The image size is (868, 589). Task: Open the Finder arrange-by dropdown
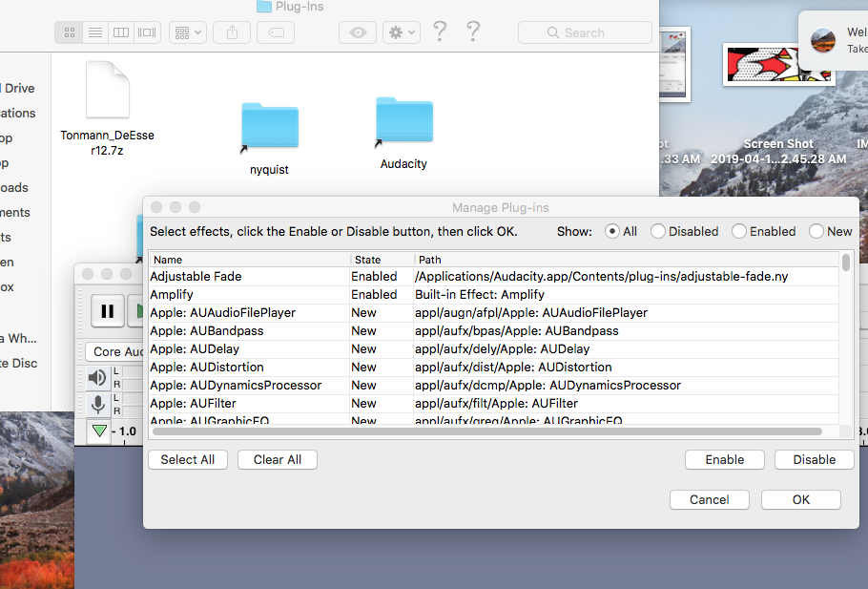[188, 32]
